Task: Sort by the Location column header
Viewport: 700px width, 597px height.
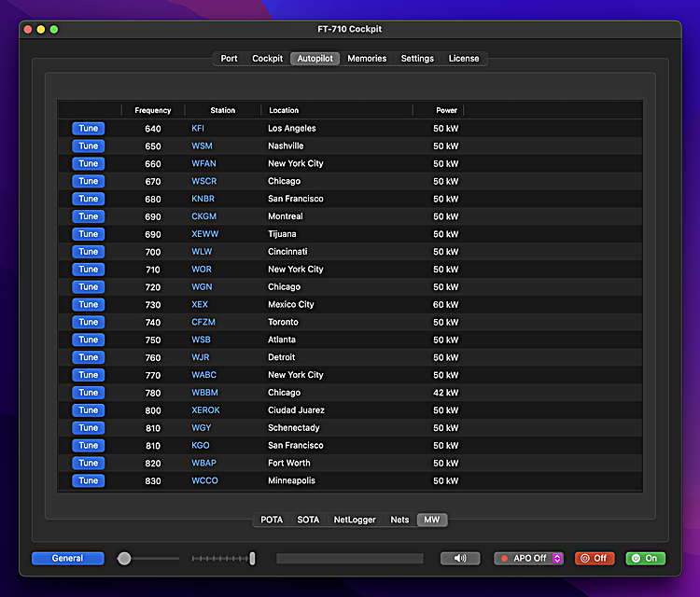Action: (337, 110)
